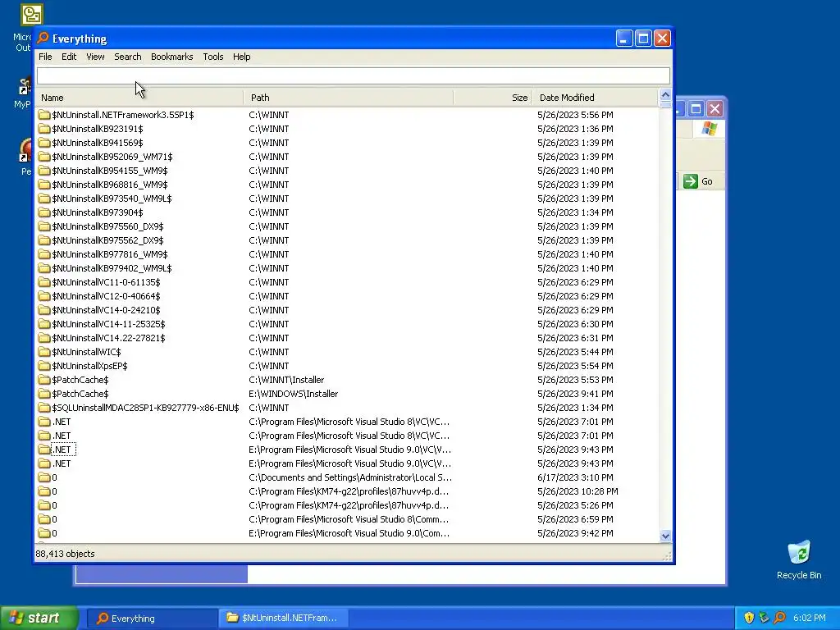Sort results by Name column header
The image size is (840, 630).
point(139,98)
